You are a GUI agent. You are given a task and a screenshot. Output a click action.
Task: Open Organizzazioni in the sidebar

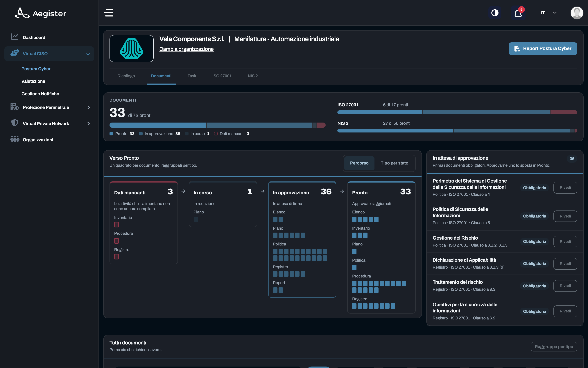(38, 140)
